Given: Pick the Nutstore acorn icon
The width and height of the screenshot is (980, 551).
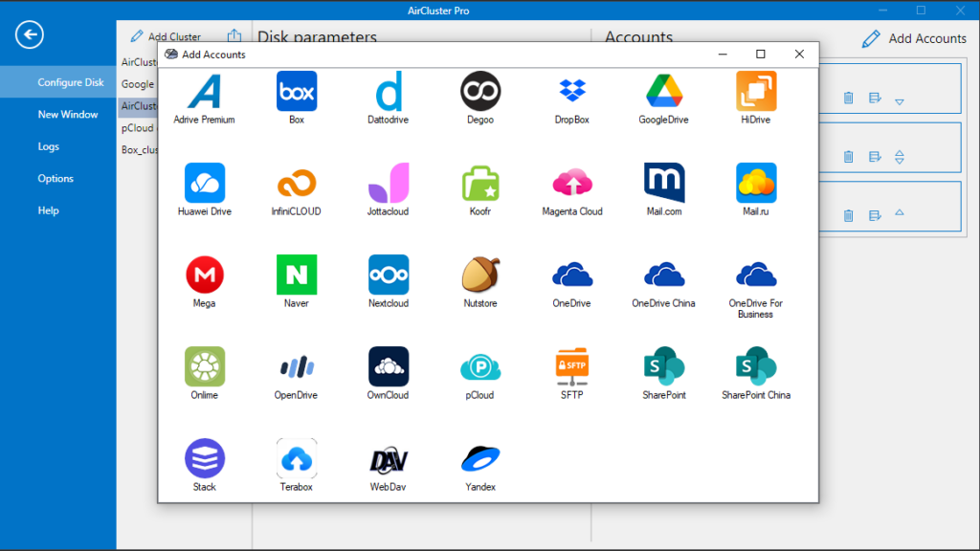Looking at the screenshot, I should (x=480, y=275).
